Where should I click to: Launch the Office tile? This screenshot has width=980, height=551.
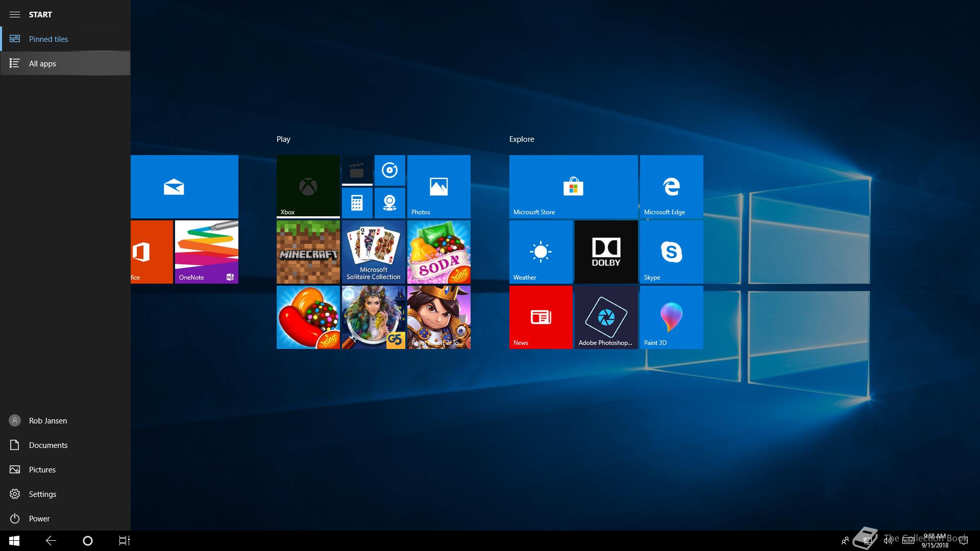click(x=152, y=252)
